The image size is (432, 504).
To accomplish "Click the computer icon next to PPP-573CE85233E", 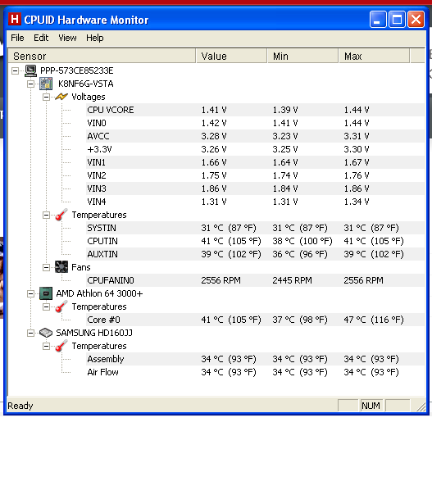I will pyautogui.click(x=31, y=70).
